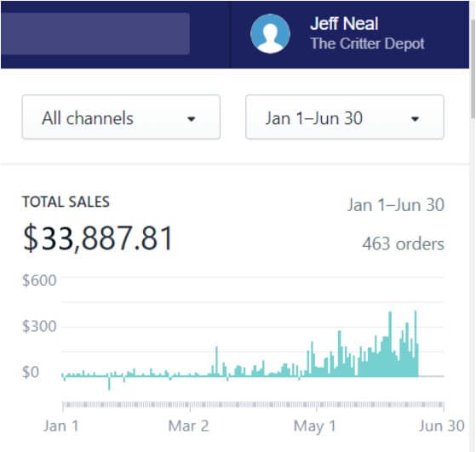Click the May 1 axis marker

pos(315,426)
